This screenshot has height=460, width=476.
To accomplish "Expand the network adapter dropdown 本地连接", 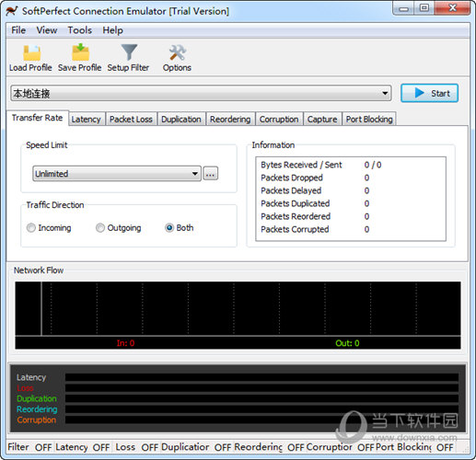I will 201,93.
